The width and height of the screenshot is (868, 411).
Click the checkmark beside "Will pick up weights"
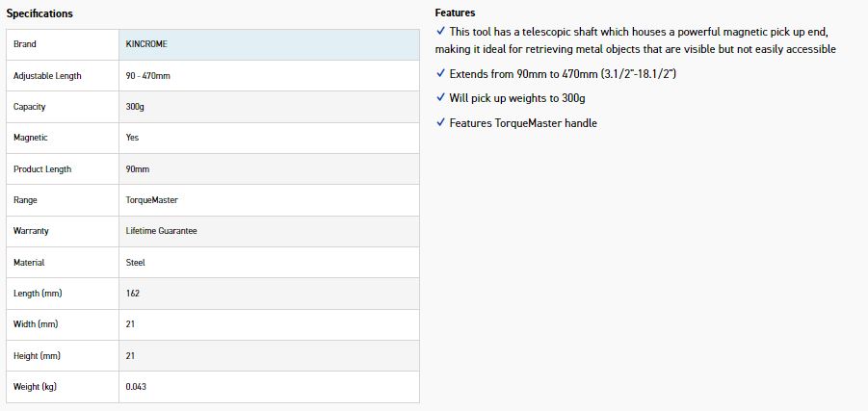click(441, 98)
